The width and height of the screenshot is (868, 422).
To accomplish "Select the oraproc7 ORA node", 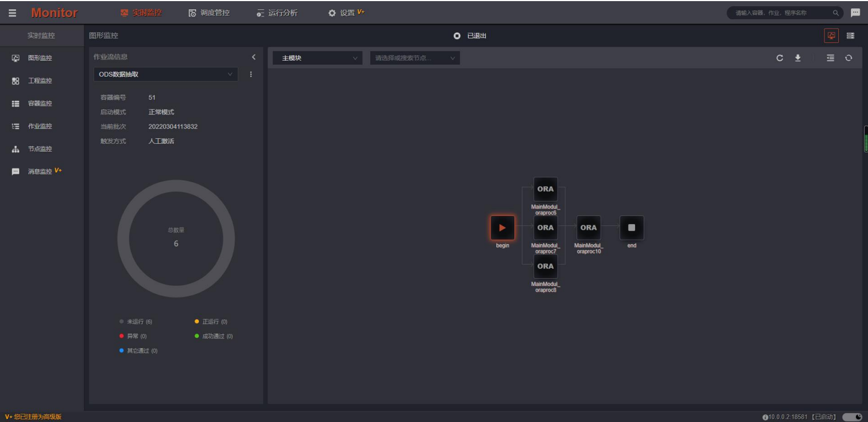I will (546, 228).
